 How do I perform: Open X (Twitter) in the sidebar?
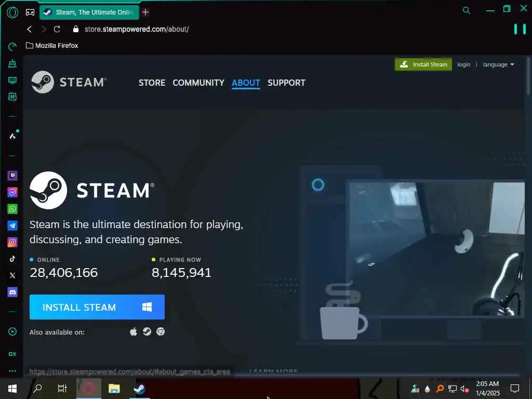12,275
